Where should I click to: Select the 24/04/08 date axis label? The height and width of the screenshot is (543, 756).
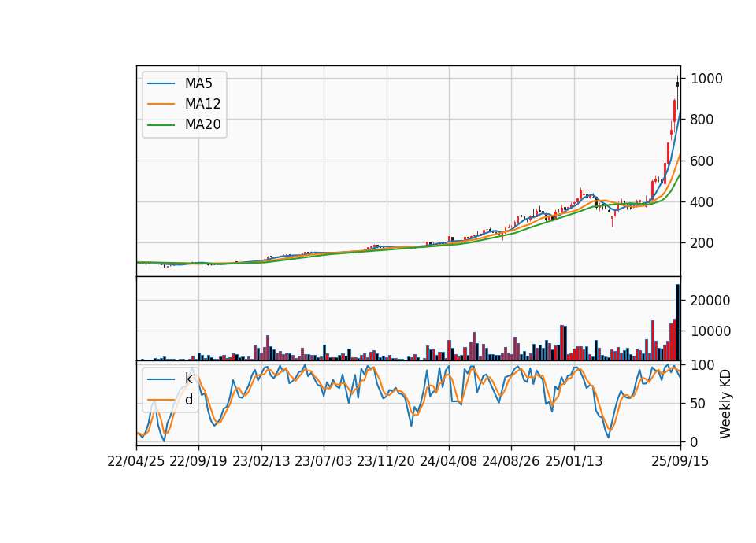[x=448, y=461]
